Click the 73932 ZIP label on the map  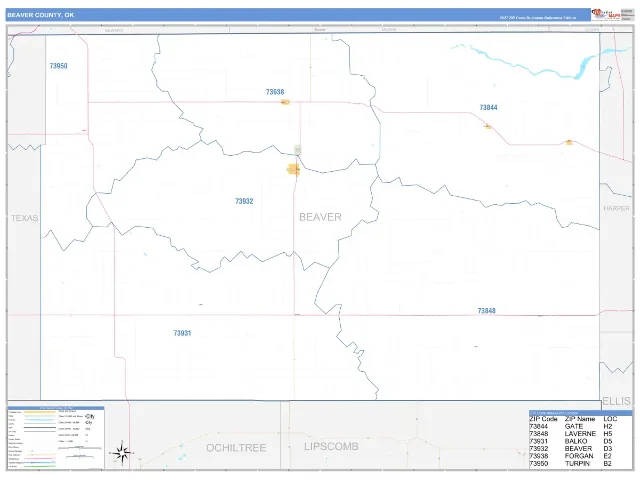click(x=244, y=201)
